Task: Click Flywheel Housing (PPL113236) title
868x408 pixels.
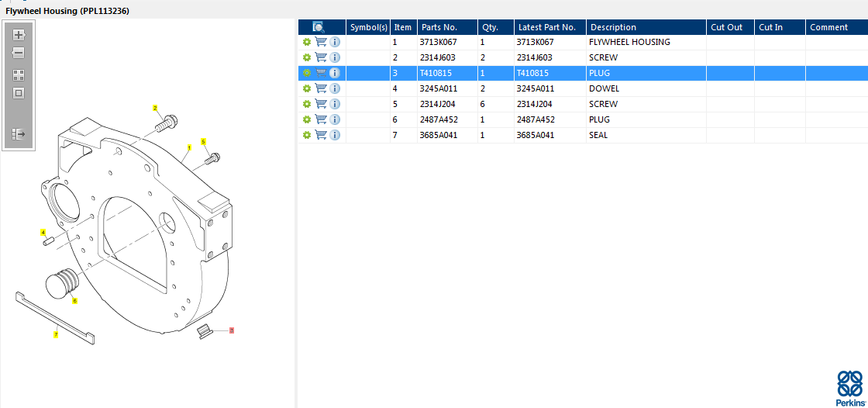Action: click(67, 11)
